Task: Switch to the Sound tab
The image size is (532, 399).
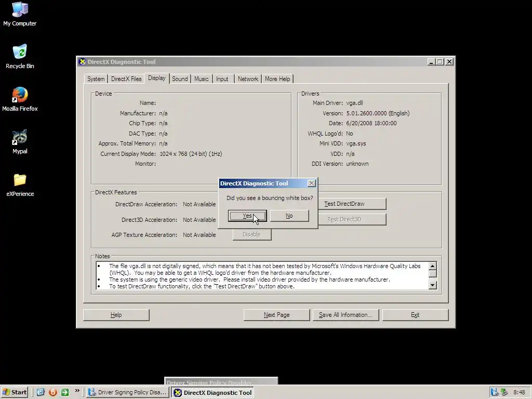Action: click(180, 79)
